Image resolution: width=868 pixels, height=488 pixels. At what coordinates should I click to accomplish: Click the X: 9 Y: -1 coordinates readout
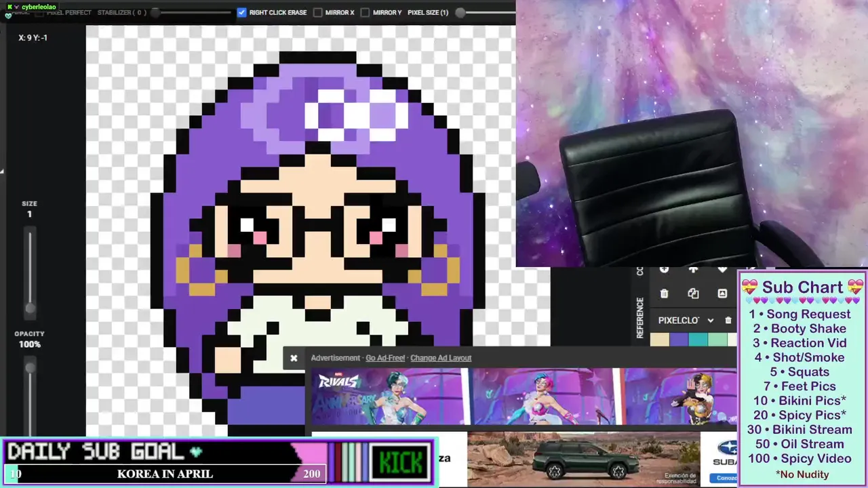coord(33,38)
